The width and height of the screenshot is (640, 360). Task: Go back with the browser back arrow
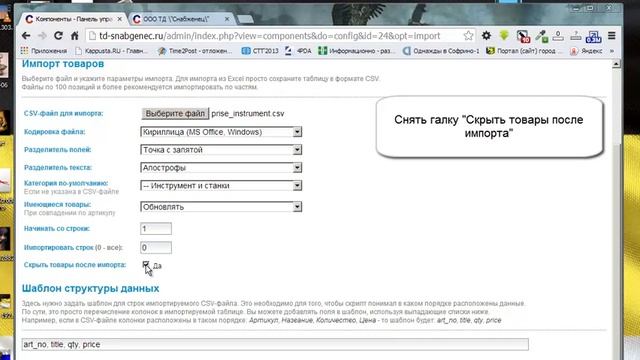[26, 36]
